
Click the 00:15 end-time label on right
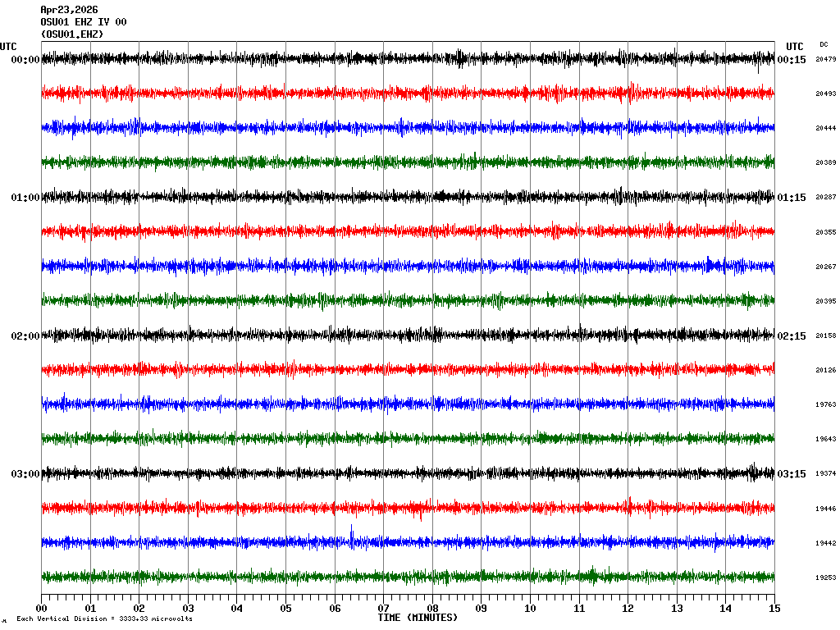792,60
